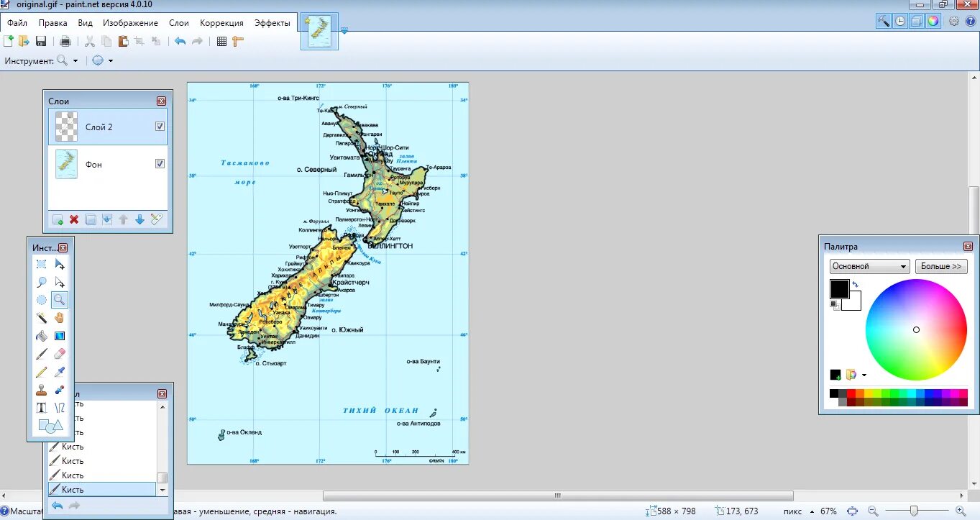The height and width of the screenshot is (520, 980).
Task: Save the image with floppy disk icon
Action: [41, 41]
